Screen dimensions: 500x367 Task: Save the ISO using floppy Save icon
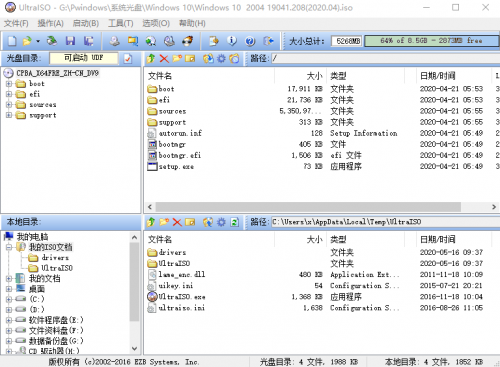coord(70,41)
